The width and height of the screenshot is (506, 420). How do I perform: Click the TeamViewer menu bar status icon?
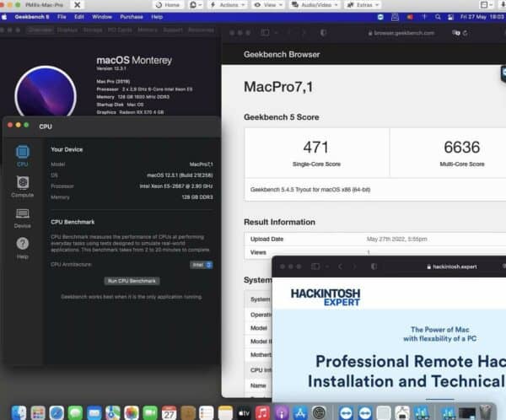(x=380, y=17)
